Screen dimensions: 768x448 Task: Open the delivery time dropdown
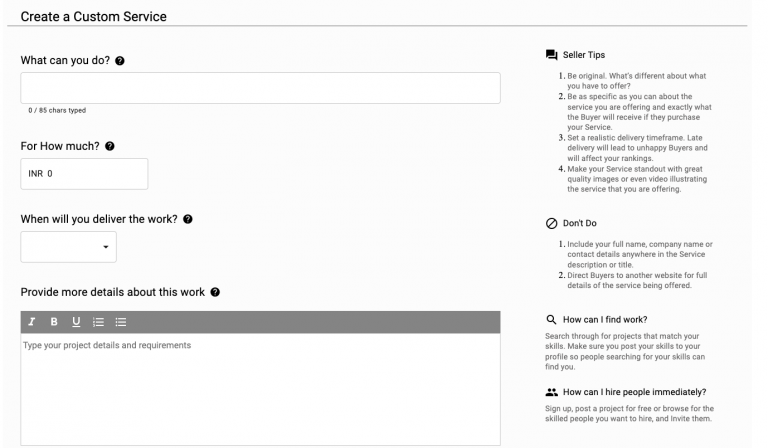pos(69,247)
